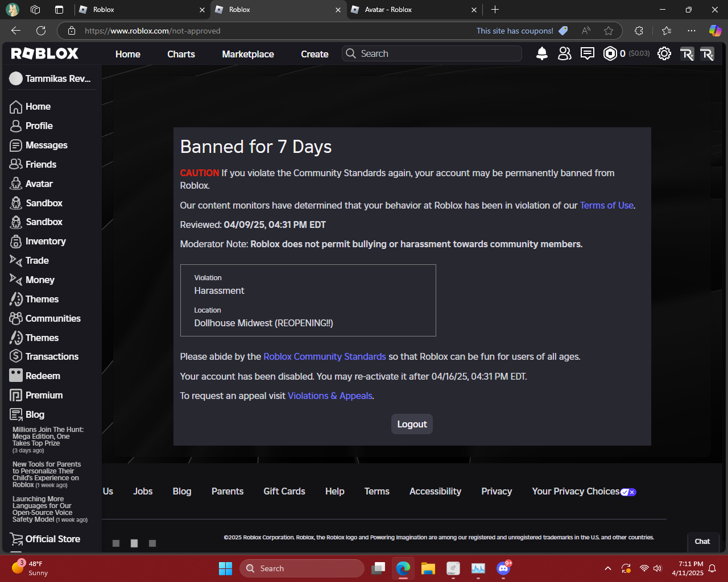Switch to the first Roblox browser tab
Viewport: 728px width, 582px height.
coord(142,10)
